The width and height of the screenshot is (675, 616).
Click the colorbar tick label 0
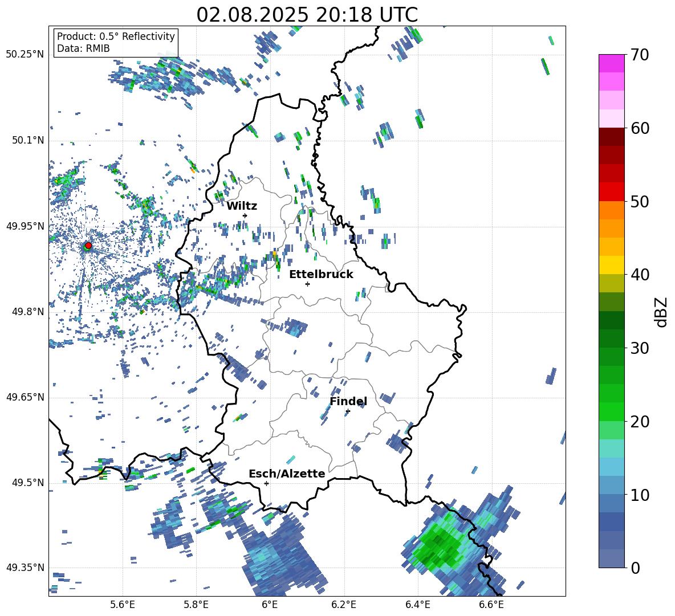[x=635, y=568]
